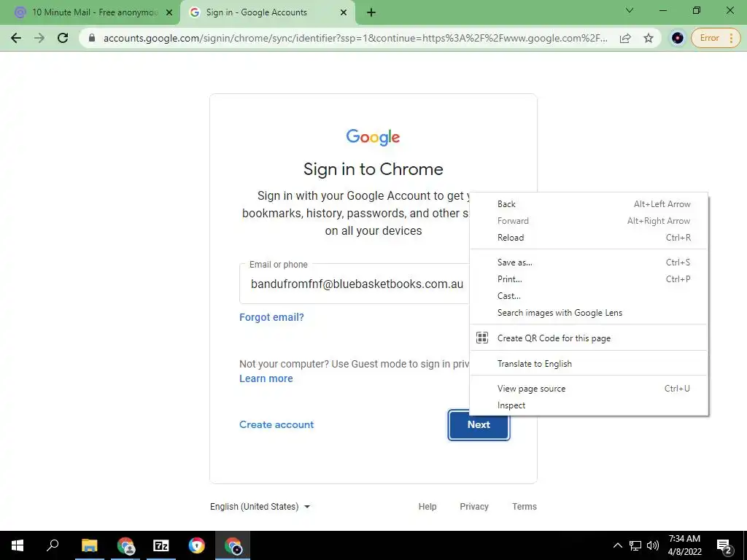Expand the English (United States) language dropdown

pyautogui.click(x=260, y=507)
